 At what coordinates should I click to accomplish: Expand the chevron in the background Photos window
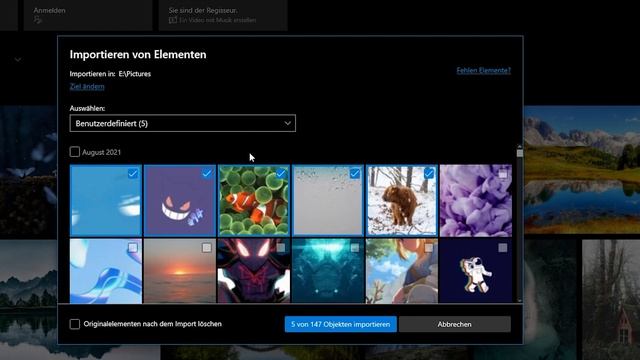pos(18,60)
